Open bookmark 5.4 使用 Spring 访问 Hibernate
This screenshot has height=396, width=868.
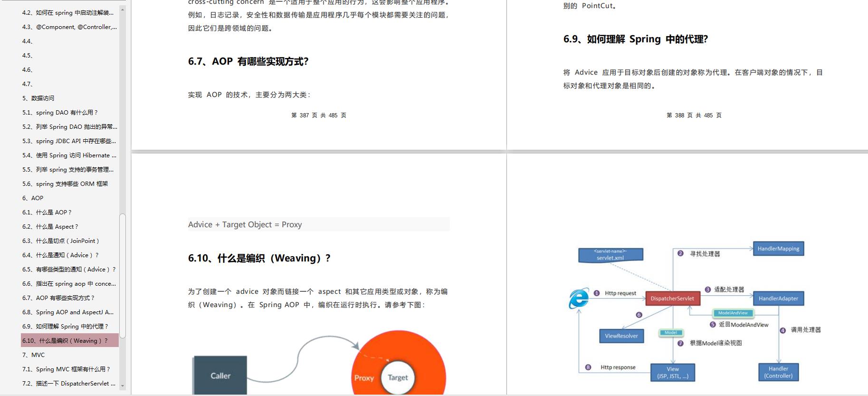69,155
